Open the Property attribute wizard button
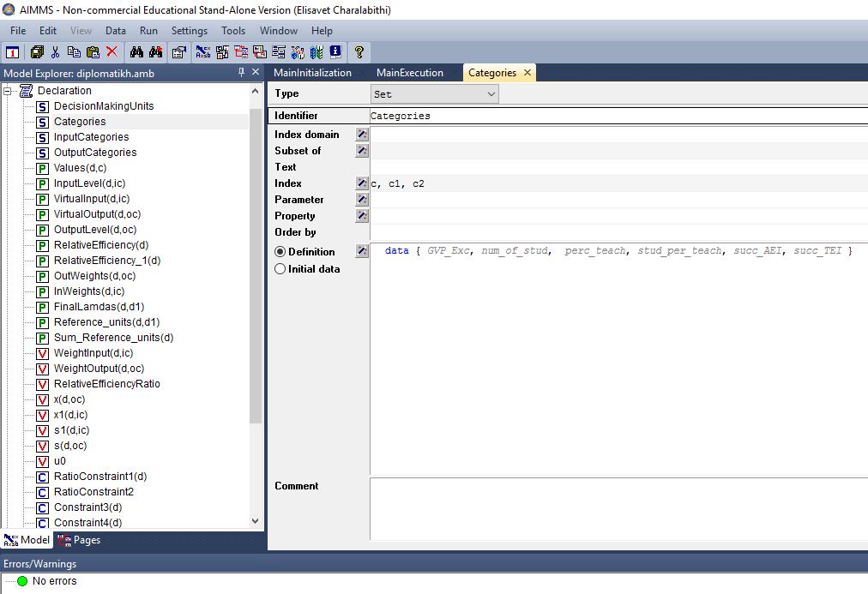This screenshot has width=868, height=594. tap(362, 216)
